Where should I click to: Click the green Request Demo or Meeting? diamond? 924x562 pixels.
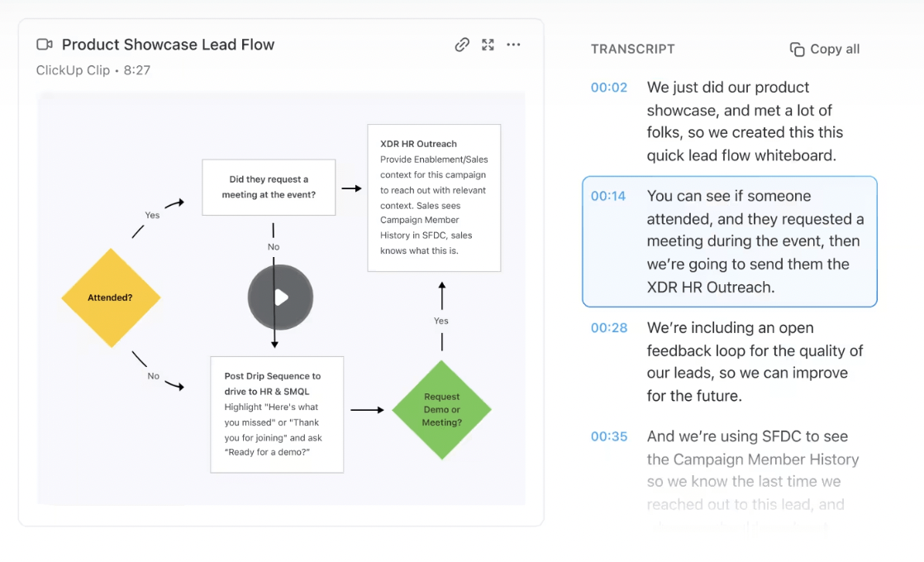coord(441,409)
